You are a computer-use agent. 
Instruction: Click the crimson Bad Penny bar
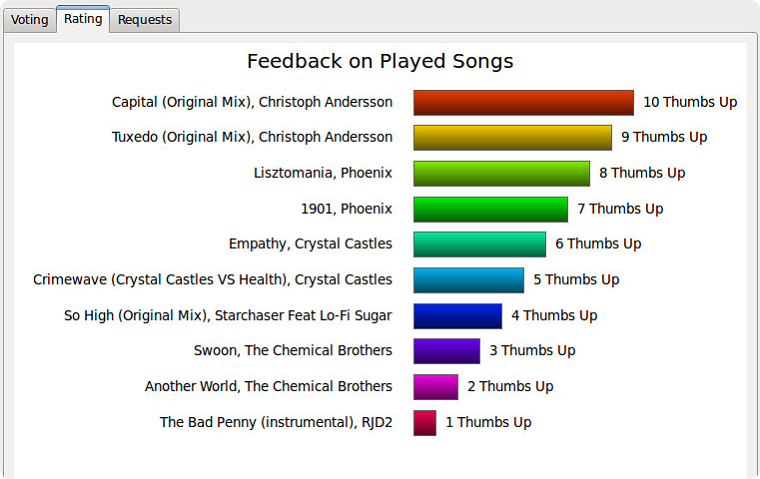point(425,422)
